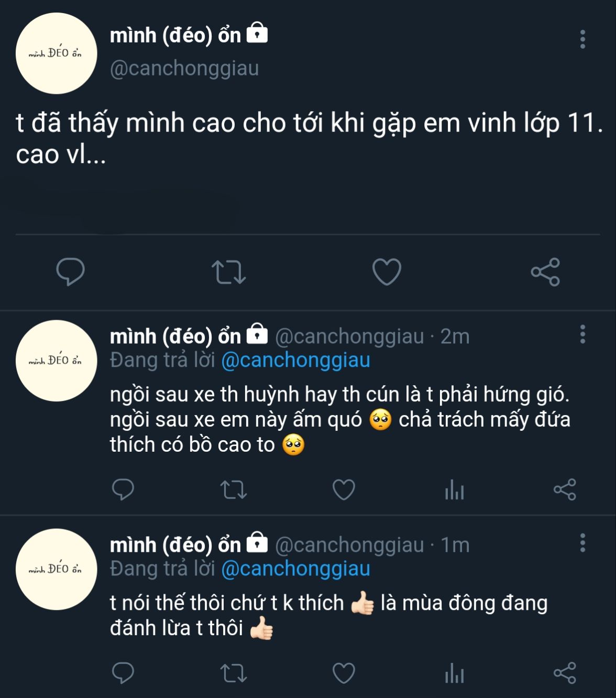616x698 pixels.
Task: View analytics of the 1m reply tweet
Action: tap(454, 674)
